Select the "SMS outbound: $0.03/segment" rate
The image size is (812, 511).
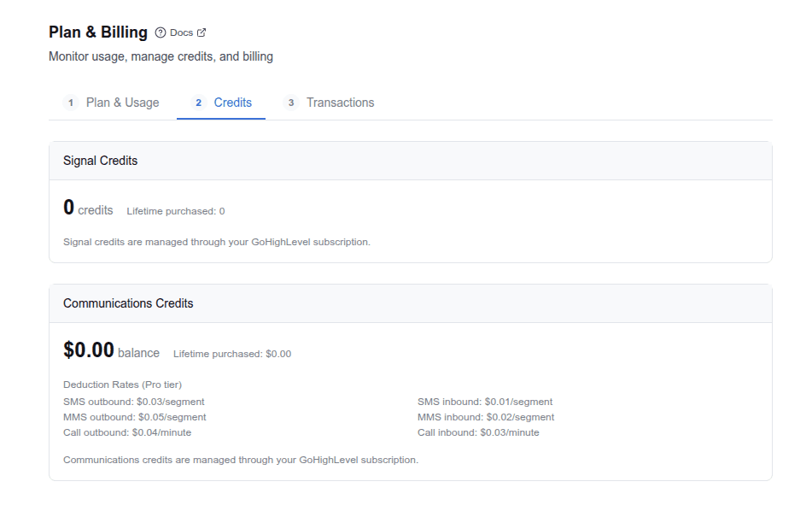click(x=134, y=401)
